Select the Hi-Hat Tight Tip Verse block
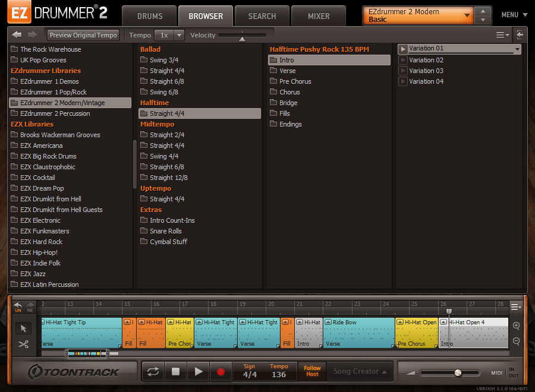Viewport: 535px width, 392px height. 81,333
